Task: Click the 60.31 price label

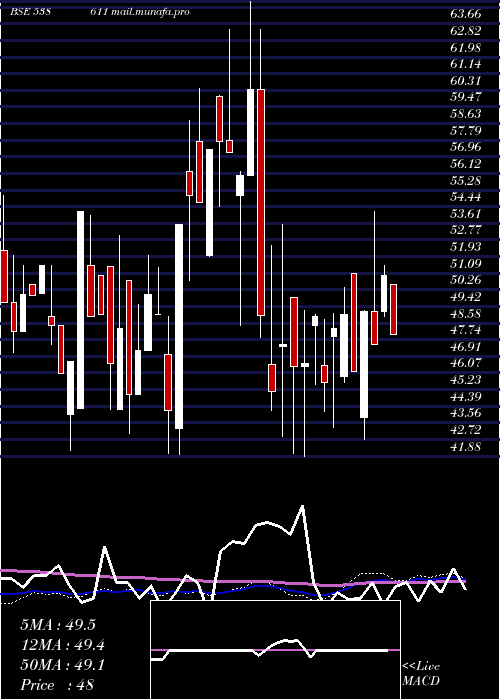Action: (466, 81)
